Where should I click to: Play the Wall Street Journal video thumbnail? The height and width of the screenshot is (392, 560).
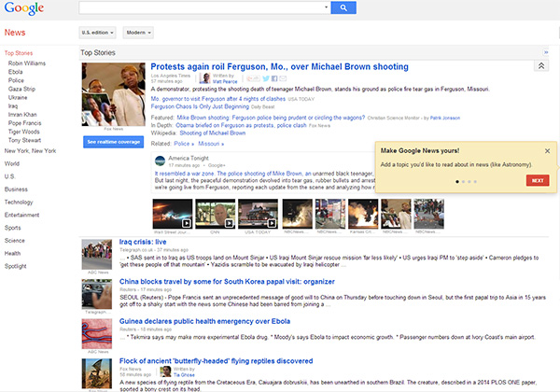(166, 211)
